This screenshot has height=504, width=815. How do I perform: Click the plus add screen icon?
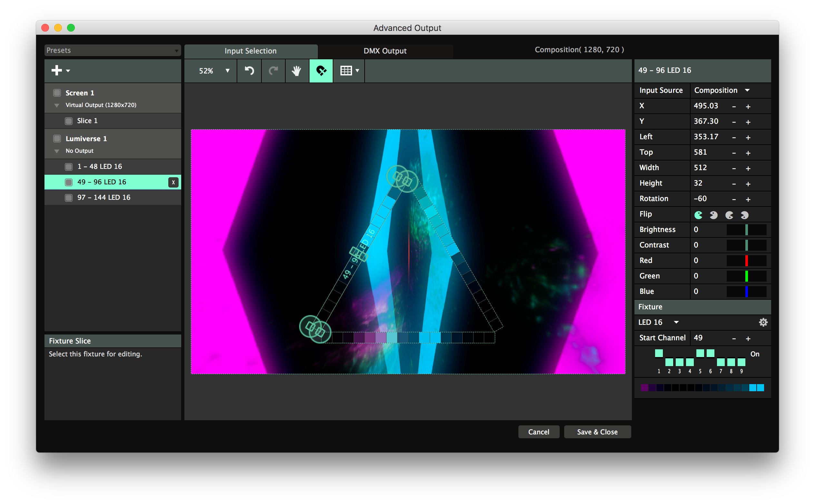click(x=57, y=70)
